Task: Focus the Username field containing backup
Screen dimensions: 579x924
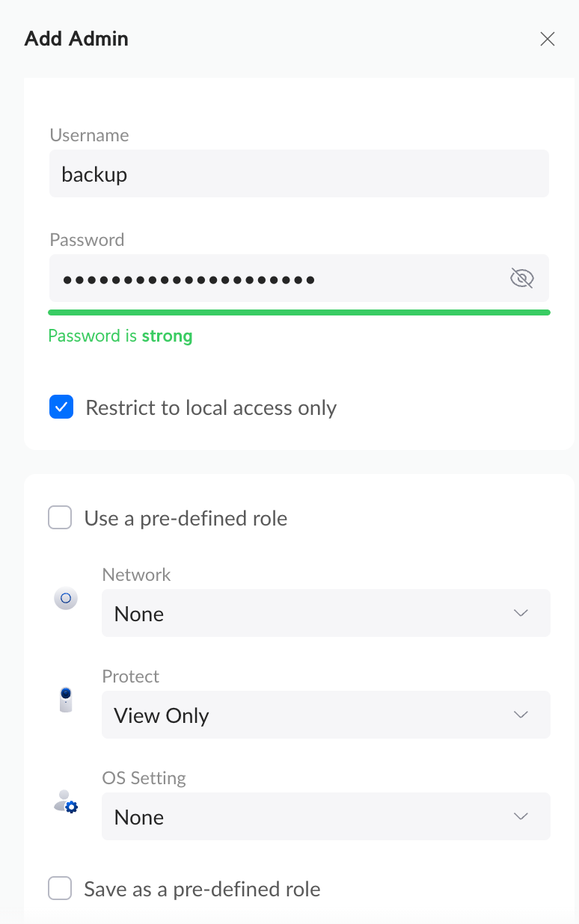Action: (x=299, y=173)
